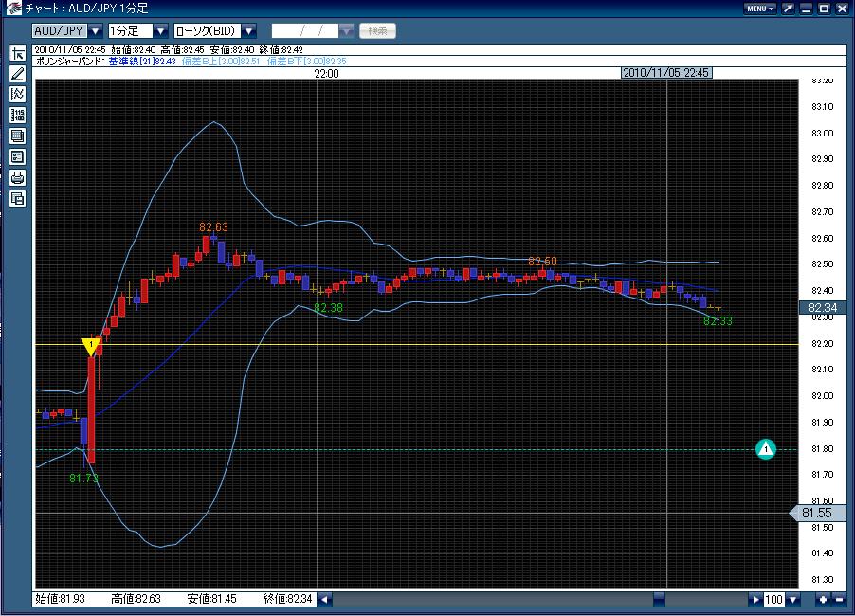Viewport: 855px width, 616px height.
Task: Click the 82.38 green low annotation
Action: pyautogui.click(x=328, y=308)
